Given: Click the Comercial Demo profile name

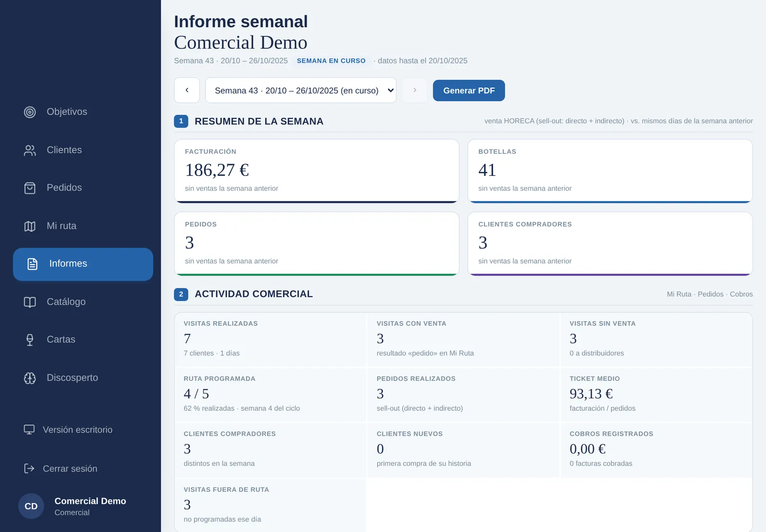Looking at the screenshot, I should point(90,501).
